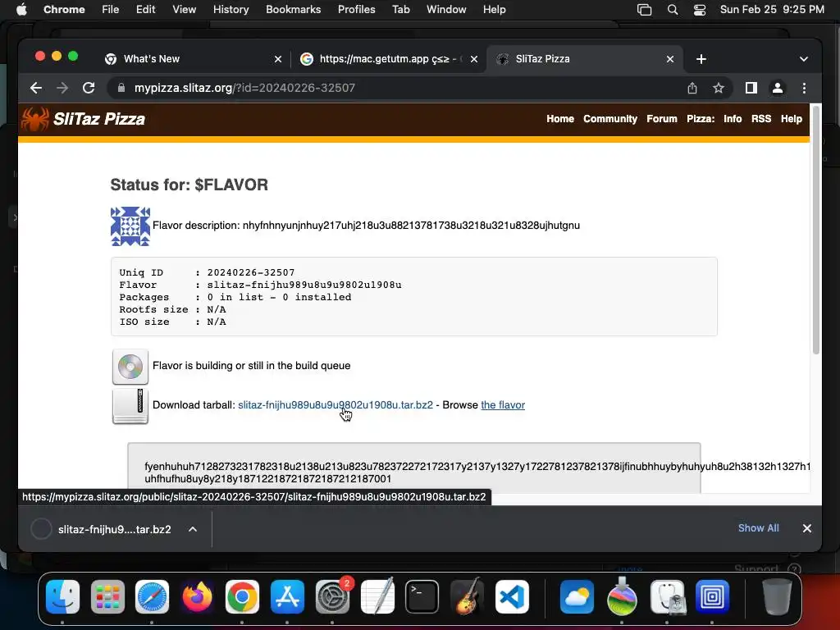
Task: Open the RSS nav link
Action: (761, 119)
